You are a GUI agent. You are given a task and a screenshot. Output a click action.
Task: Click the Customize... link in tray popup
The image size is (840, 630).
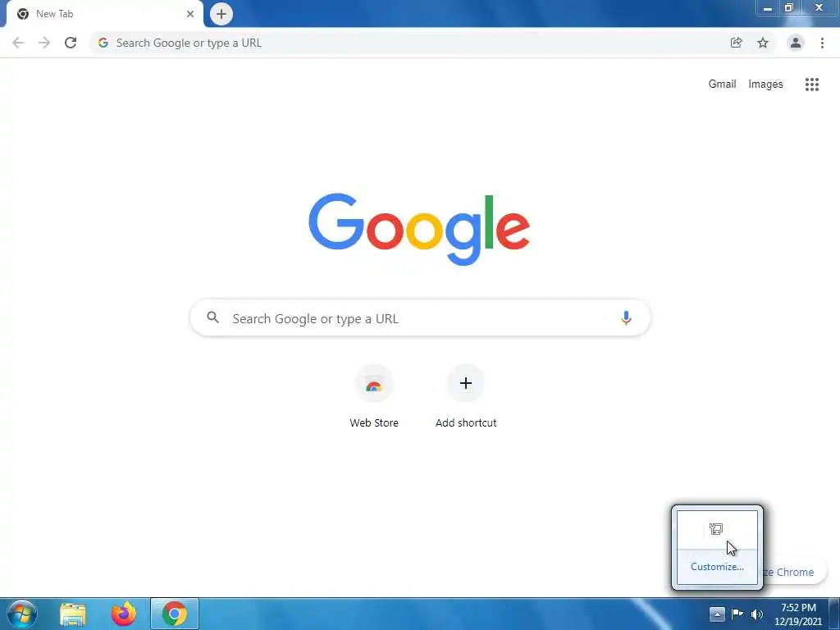pyautogui.click(x=717, y=567)
